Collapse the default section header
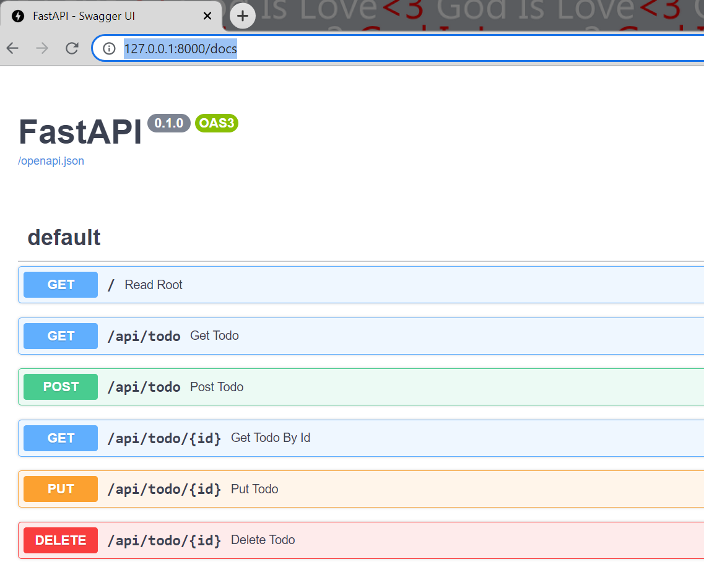704x588 pixels. coord(361,238)
